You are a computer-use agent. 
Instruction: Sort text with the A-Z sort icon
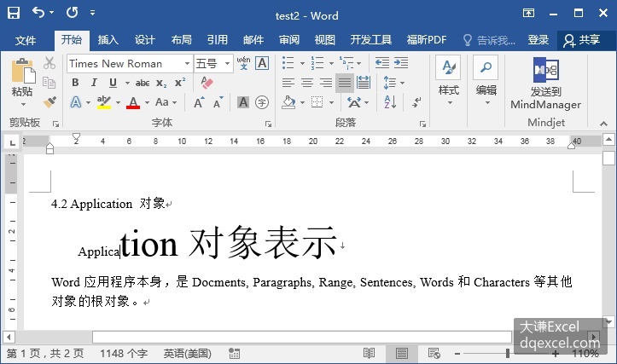(x=390, y=102)
